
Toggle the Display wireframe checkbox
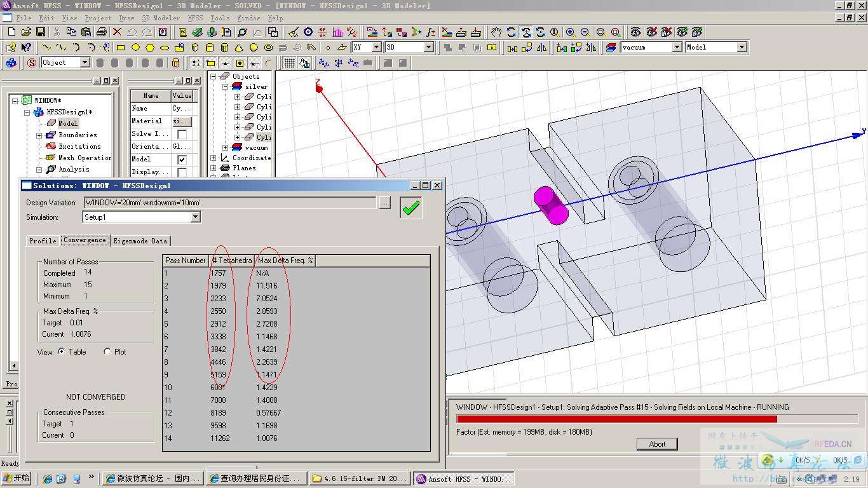point(182,172)
